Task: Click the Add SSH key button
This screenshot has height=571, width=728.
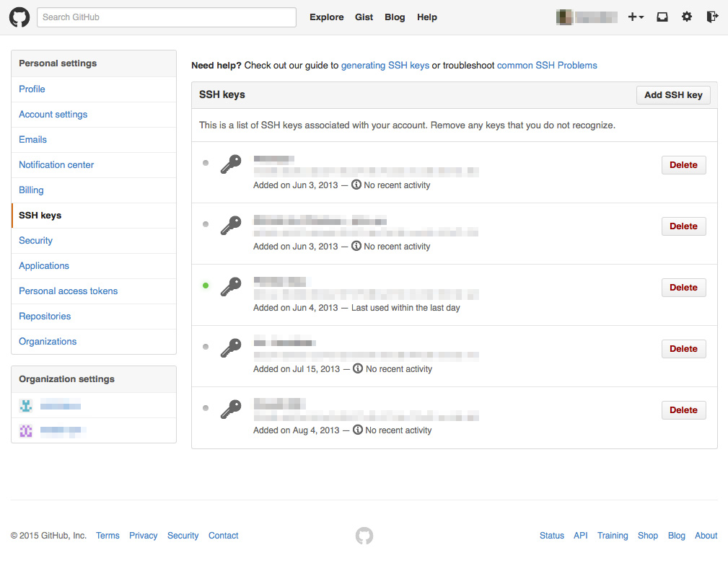Action: (672, 94)
